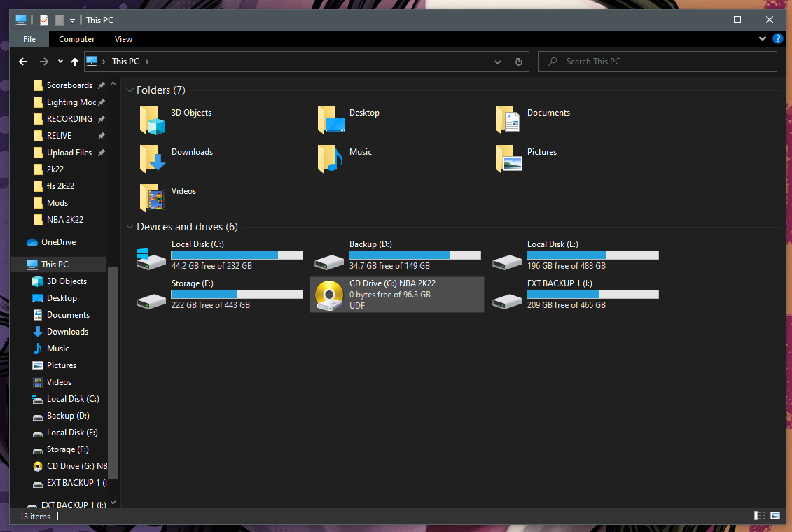Screen dimensions: 792x532
Task: Select the CD Drive (G:) NBA 2K22 disc icon
Action: click(x=329, y=295)
